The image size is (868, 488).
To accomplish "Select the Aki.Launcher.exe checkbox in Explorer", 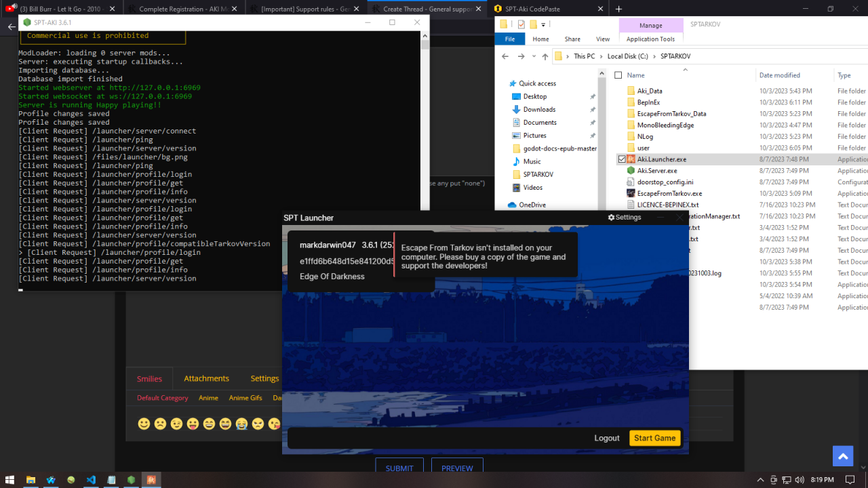I will click(622, 159).
